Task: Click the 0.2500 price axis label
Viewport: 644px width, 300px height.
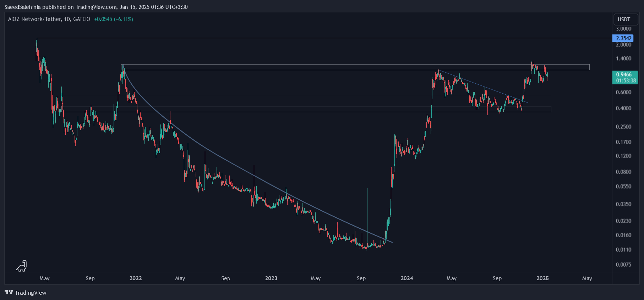Action: (x=623, y=127)
